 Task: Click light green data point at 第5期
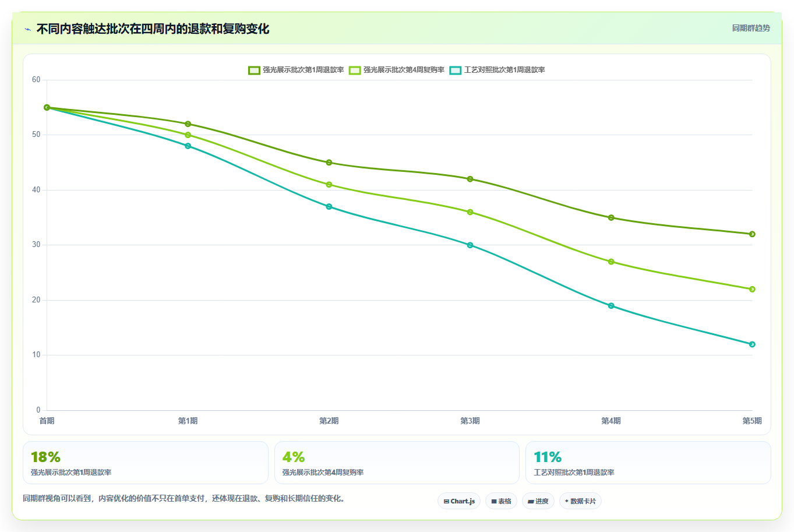pos(752,289)
